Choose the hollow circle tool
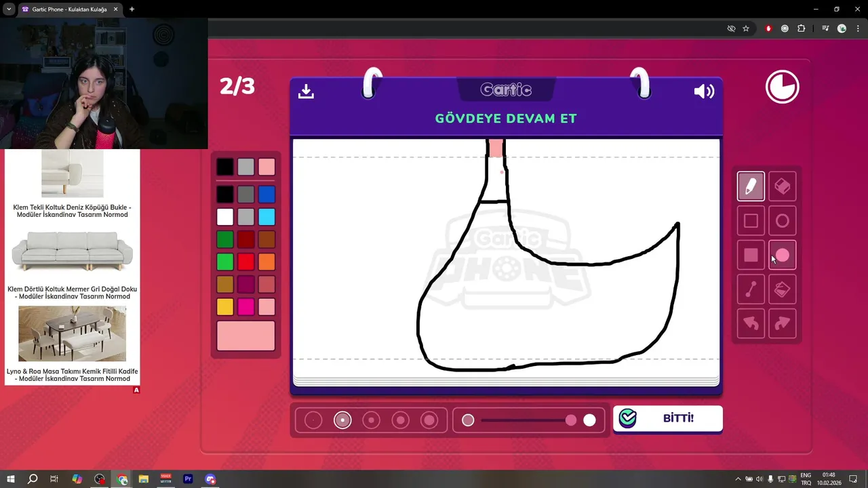This screenshot has height=488, width=868. (x=783, y=221)
